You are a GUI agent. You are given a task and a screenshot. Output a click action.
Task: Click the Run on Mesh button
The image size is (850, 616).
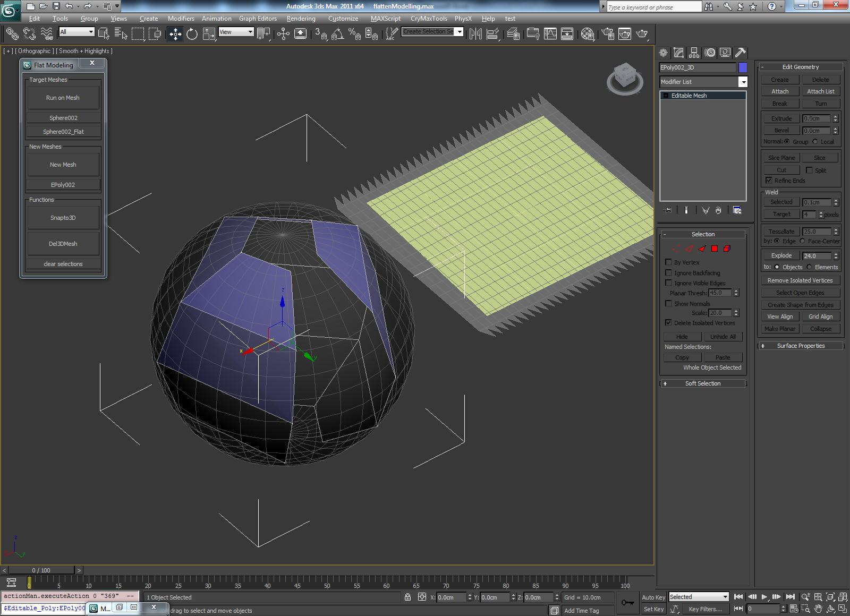pyautogui.click(x=63, y=98)
